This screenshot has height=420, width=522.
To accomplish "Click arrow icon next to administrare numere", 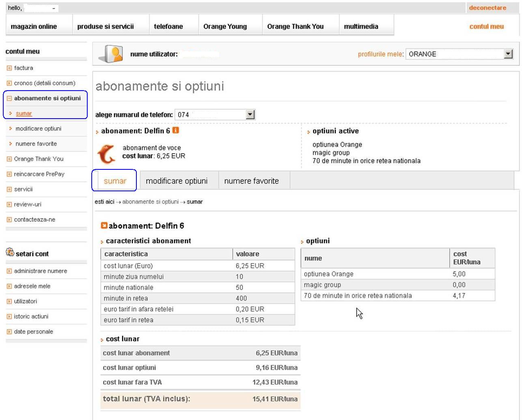I will 9,271.
